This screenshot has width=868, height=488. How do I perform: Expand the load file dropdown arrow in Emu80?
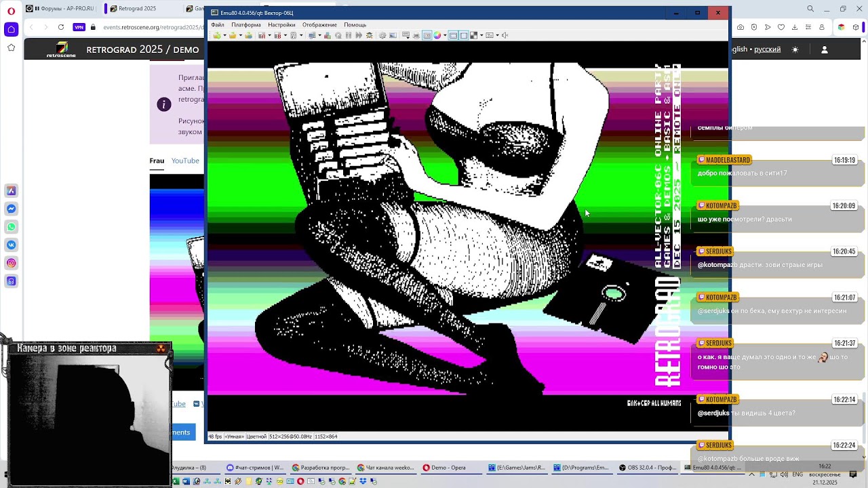[x=240, y=35]
